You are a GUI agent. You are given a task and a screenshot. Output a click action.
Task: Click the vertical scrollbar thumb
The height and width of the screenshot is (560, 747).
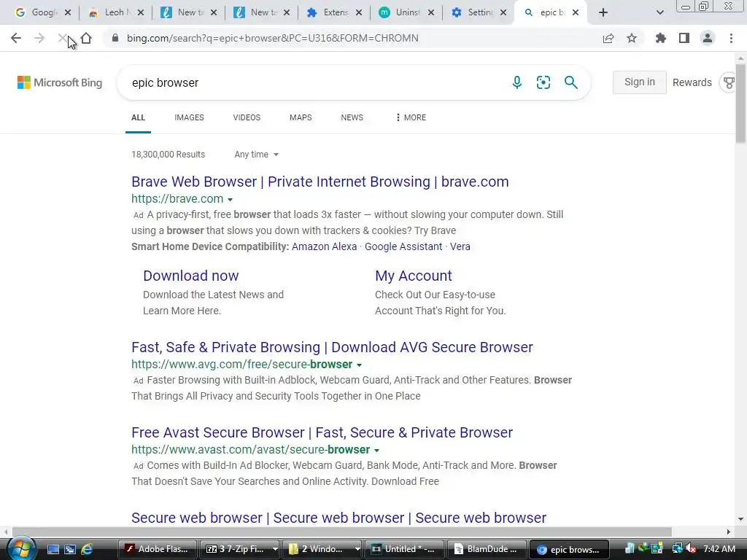740,102
